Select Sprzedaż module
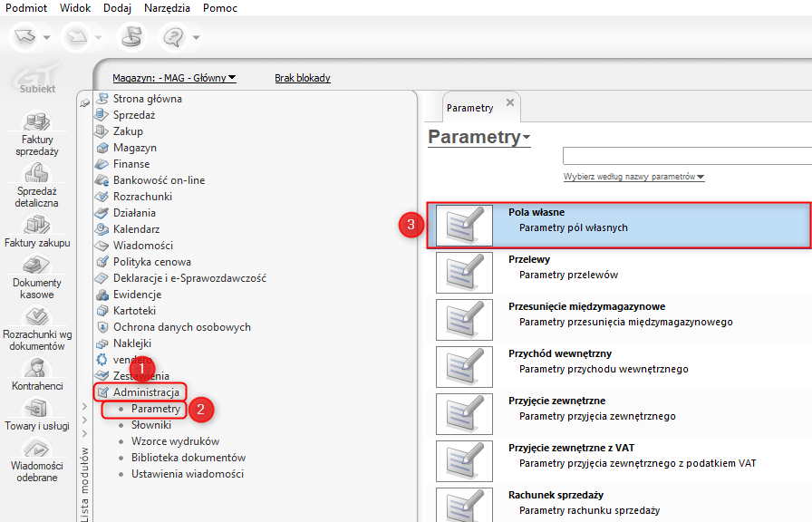The image size is (812, 522). coord(133,115)
